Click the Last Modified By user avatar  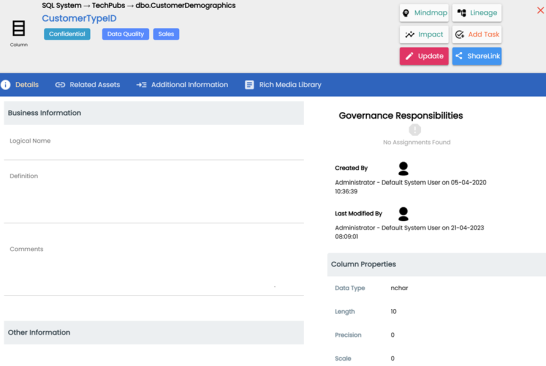pyautogui.click(x=403, y=214)
